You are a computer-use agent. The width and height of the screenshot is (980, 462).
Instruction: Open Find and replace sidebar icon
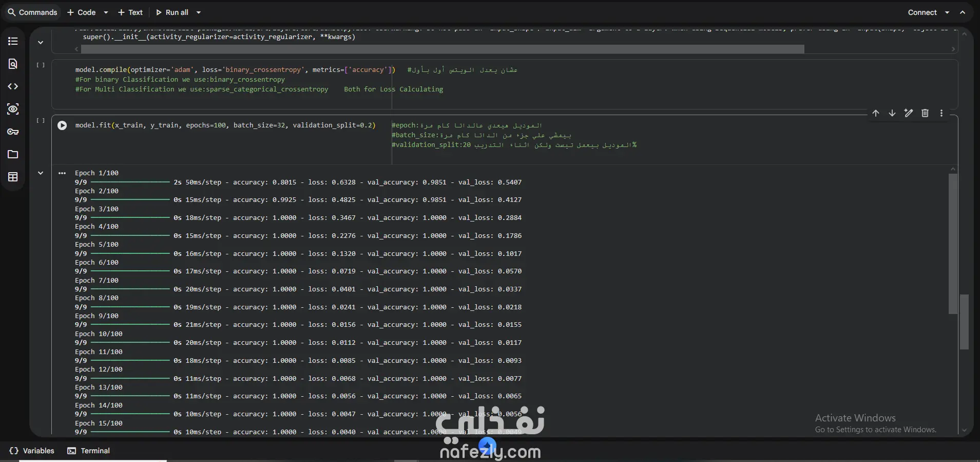pyautogui.click(x=13, y=64)
